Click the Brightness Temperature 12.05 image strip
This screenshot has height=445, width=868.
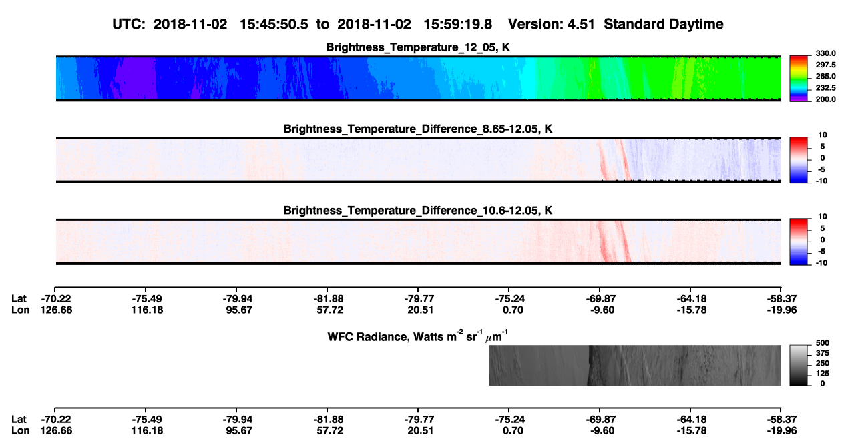418,78
